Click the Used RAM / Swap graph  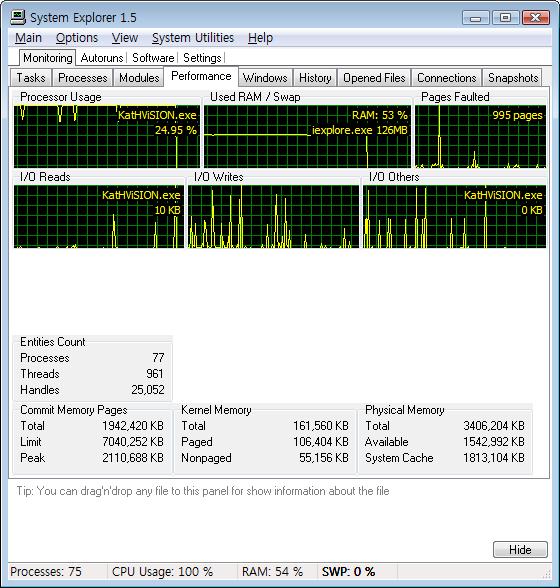pyautogui.click(x=307, y=136)
